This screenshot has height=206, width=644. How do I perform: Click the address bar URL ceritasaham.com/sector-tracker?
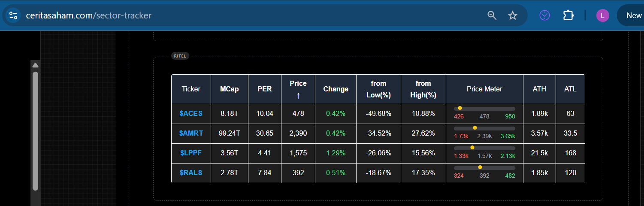click(x=88, y=15)
